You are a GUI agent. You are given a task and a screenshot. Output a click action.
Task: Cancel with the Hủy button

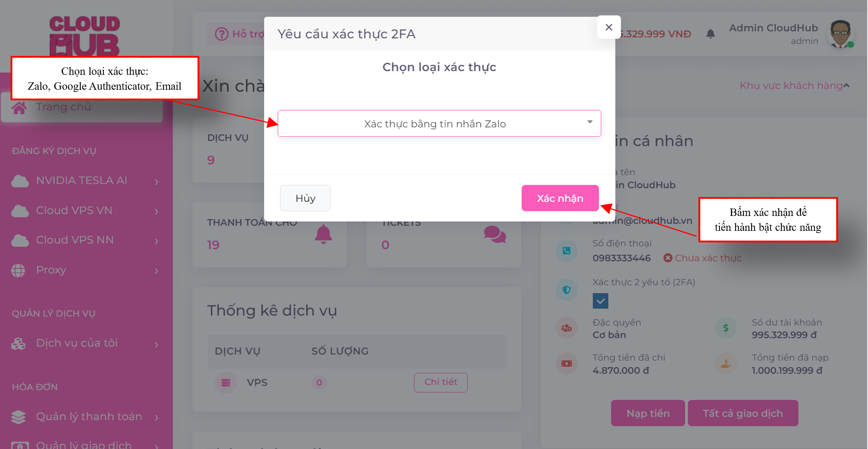pos(305,198)
